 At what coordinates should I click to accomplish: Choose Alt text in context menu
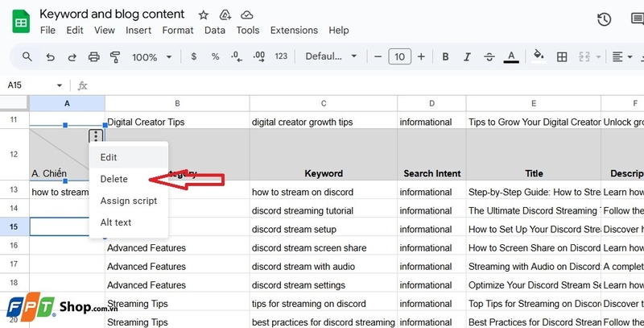pos(129,222)
